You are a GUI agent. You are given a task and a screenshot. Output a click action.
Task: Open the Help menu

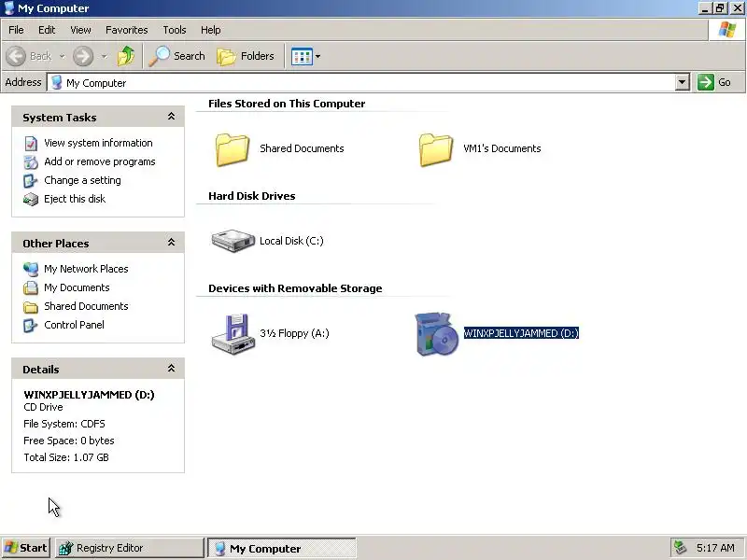coord(211,30)
